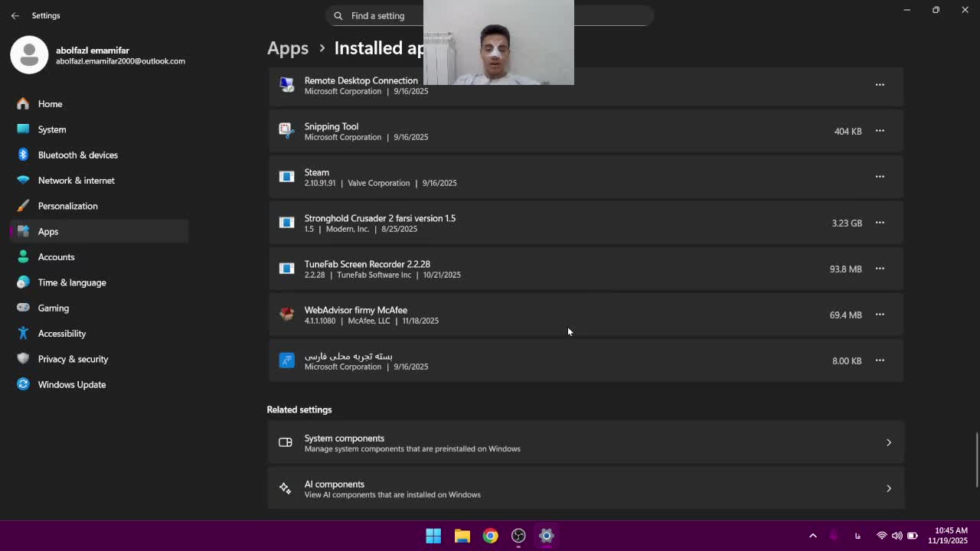The width and height of the screenshot is (980, 551).
Task: Open more options for Remote Desktop Connection
Action: click(880, 85)
